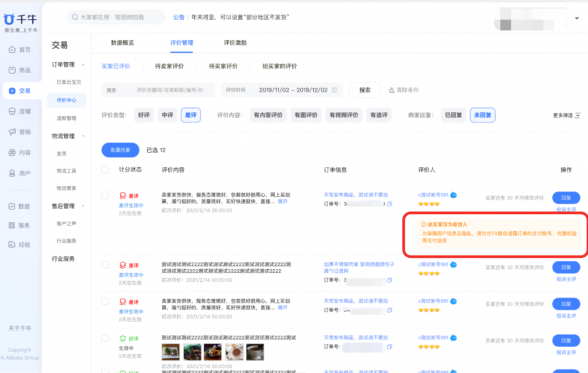This screenshot has height=373, width=588.
Task: Copy order number of 好评 row
Action: 389,347
